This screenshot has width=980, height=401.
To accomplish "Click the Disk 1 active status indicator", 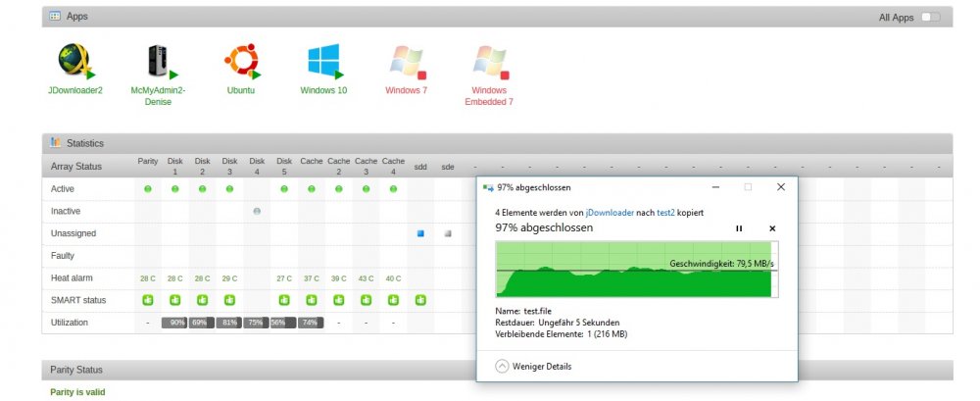I will click(175, 189).
